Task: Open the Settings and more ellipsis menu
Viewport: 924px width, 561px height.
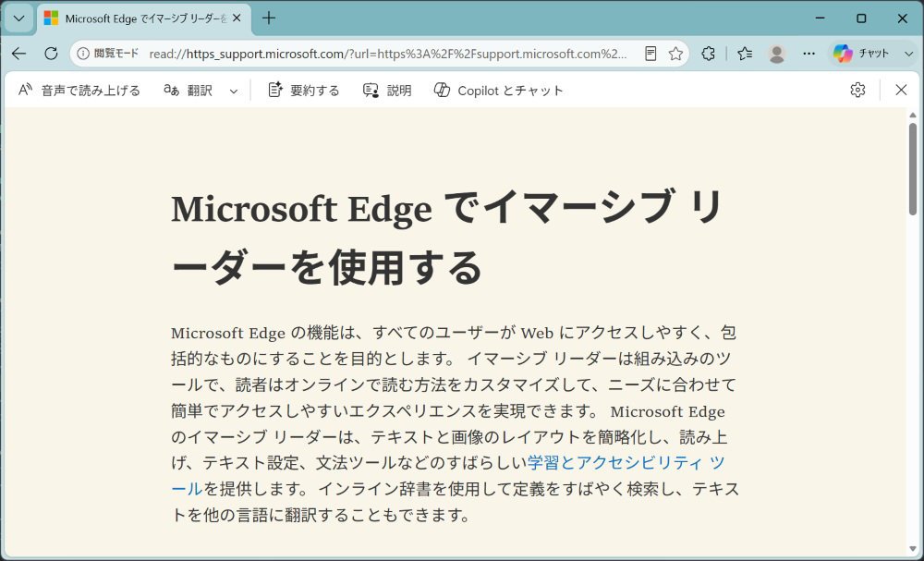Action: 809,54
